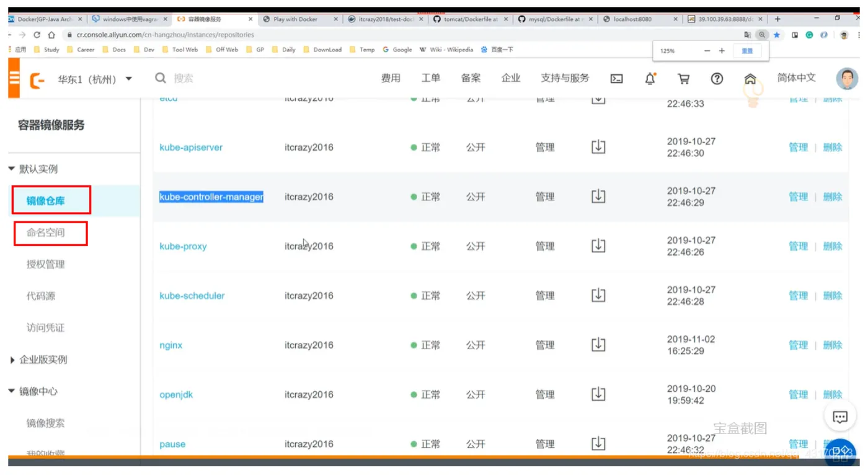Open region dropdown 华东1（杭州）

click(x=95, y=79)
